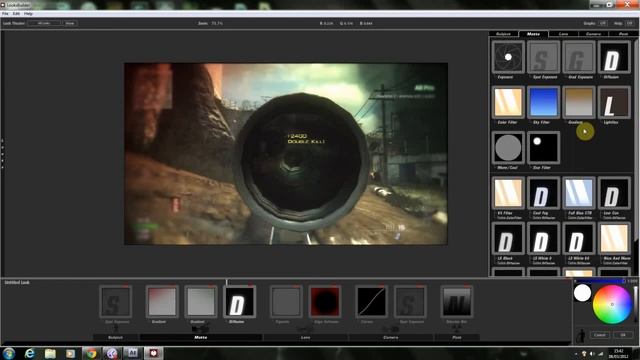This screenshot has width=640, height=360.
Task: Pick the LE White 1/2 preset
Action: (579, 239)
